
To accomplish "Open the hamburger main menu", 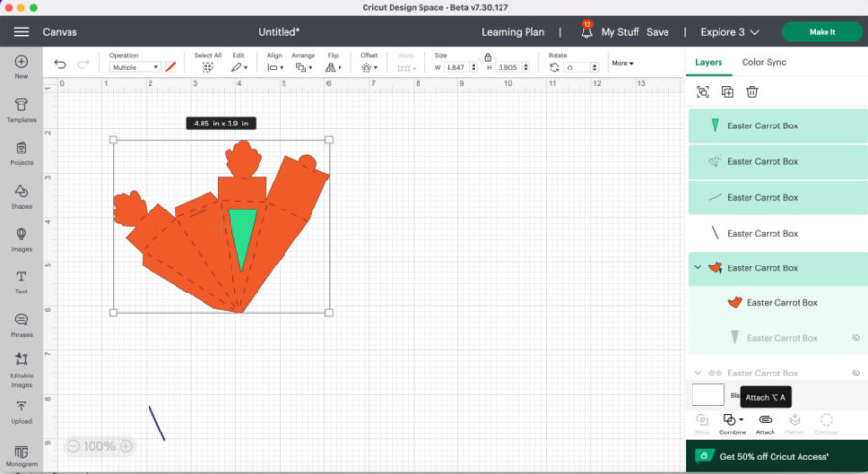I will (x=21, y=32).
